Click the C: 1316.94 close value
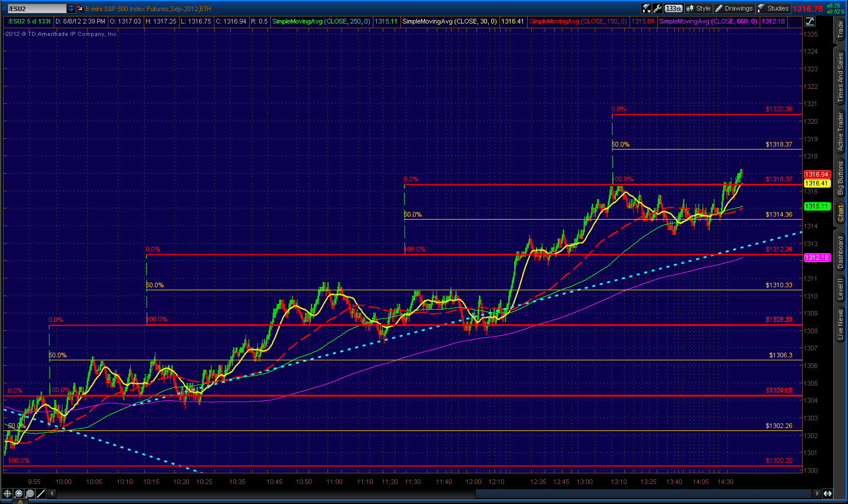The height and width of the screenshot is (504, 848). click(231, 21)
